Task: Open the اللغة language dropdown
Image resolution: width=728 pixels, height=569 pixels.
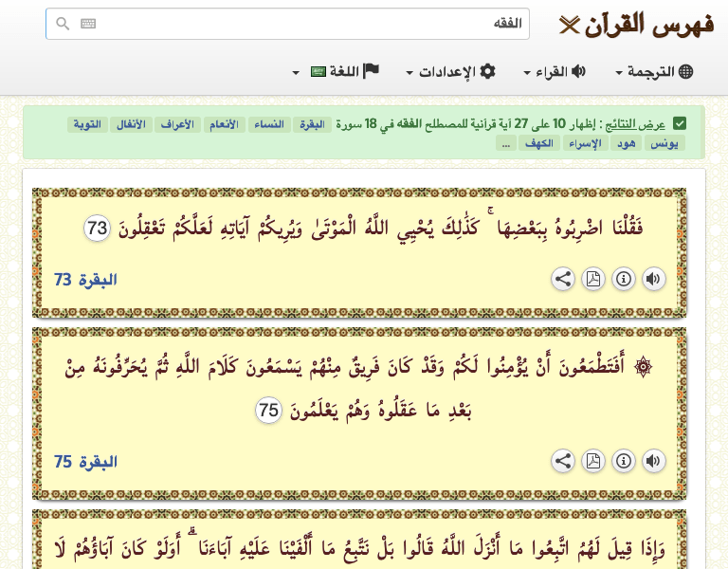Action: (337, 71)
